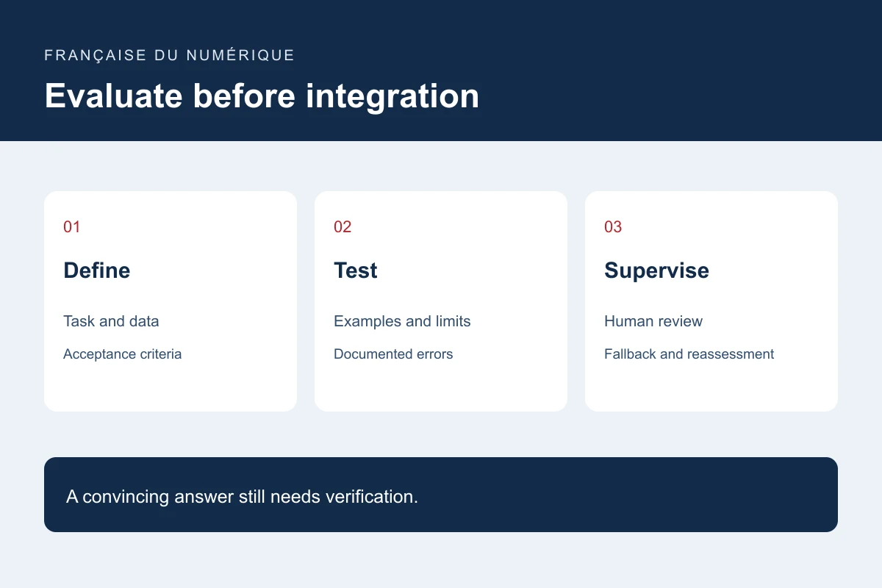Click step number 02
Screen dimensions: 882x588
click(343, 226)
